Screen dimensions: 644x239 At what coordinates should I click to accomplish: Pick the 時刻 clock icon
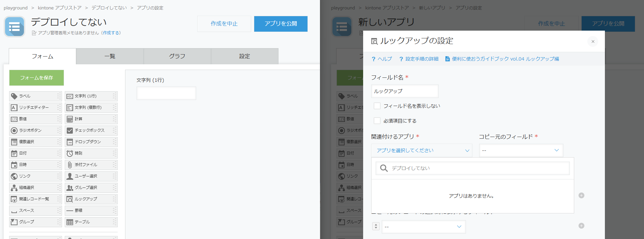(70, 153)
